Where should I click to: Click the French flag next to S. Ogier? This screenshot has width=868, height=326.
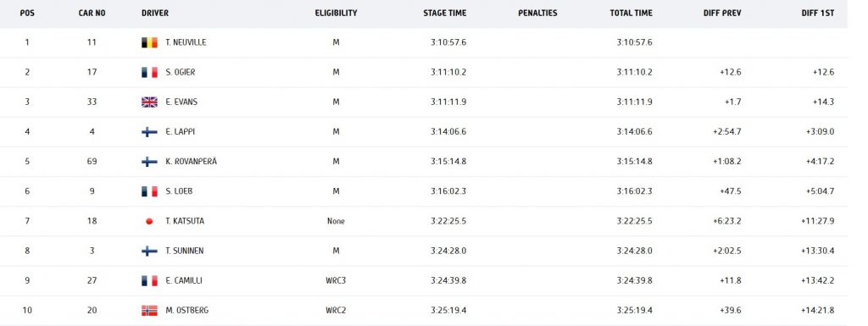(x=149, y=72)
